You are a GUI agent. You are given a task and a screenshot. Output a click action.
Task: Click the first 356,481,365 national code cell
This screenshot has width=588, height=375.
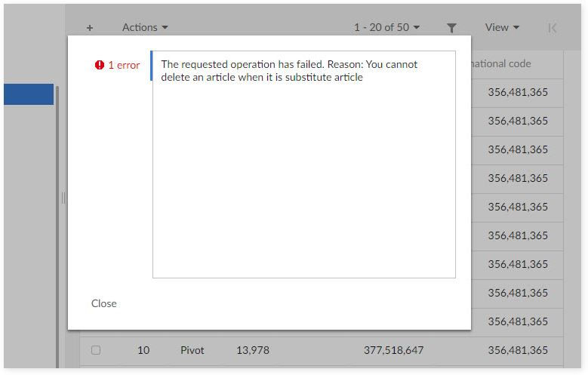click(518, 92)
